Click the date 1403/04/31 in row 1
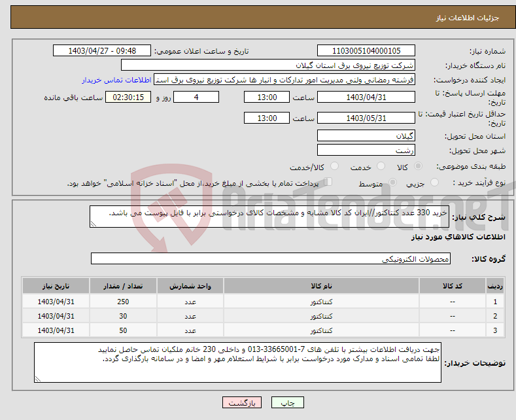Image resolution: width=516 pixels, height=420 pixels. tap(56, 302)
